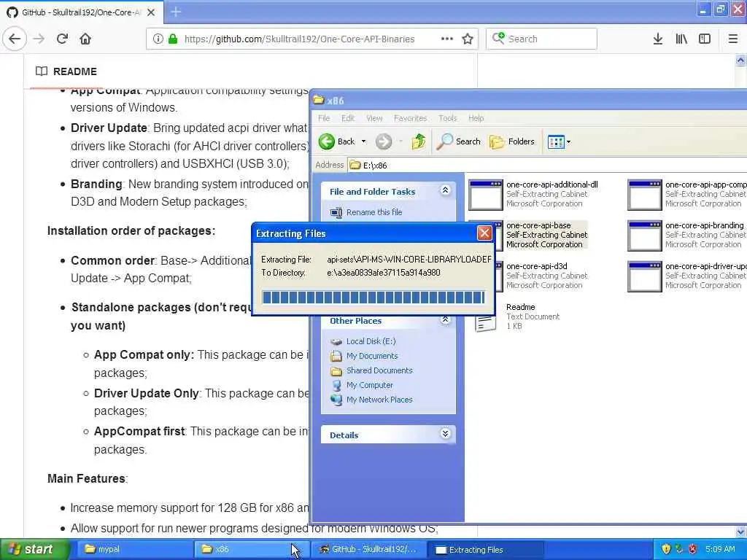Switch to GitHub taskbar button

[368, 549]
